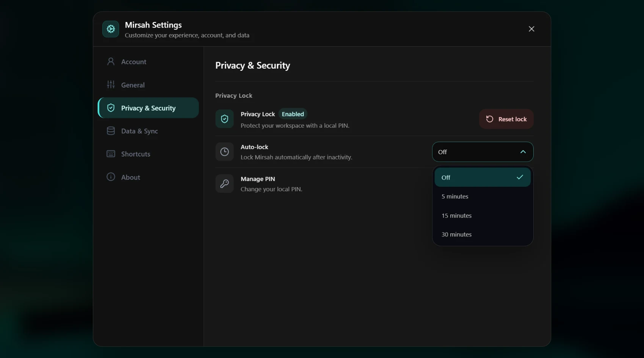Viewport: 644px width, 358px height.
Task: Click the Auto-lock clock icon
Action: coord(224,152)
